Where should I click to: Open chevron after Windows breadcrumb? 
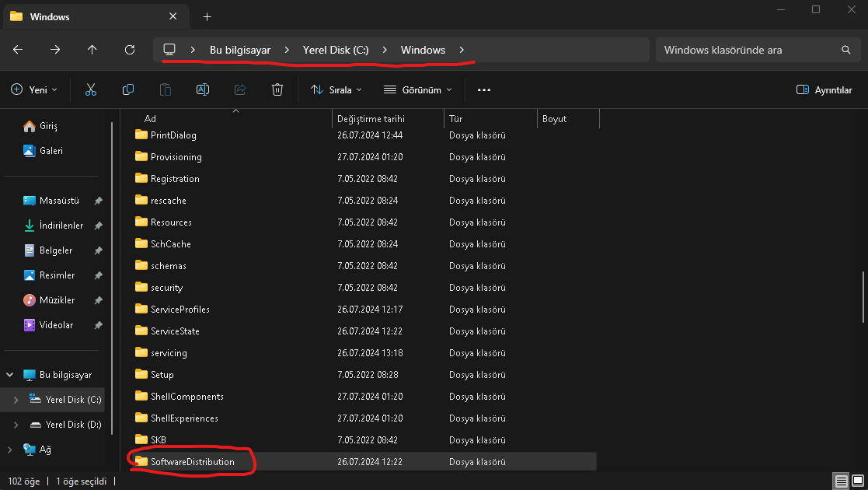tap(462, 50)
